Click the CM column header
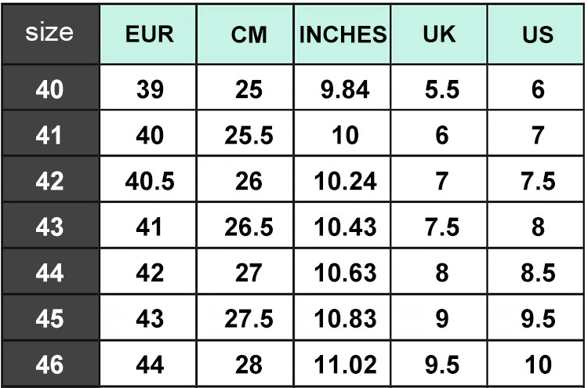The width and height of the screenshot is (588, 388). tap(248, 34)
